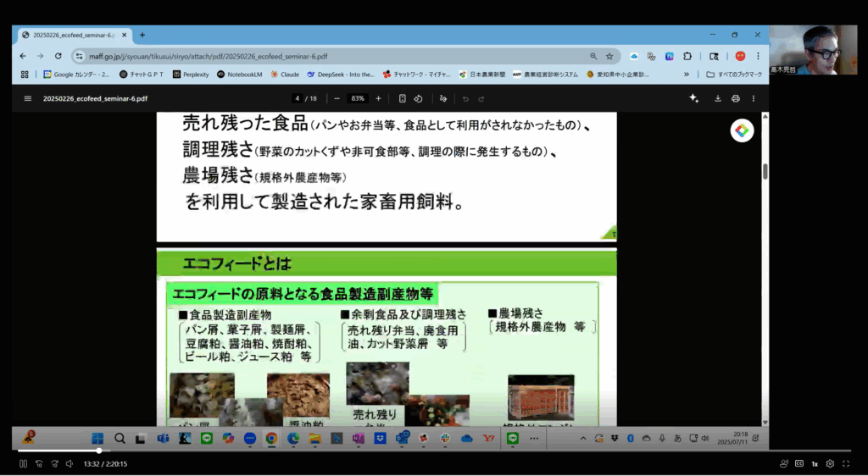Click the page number field showing 4
This screenshot has width=868, height=476.
tap(298, 99)
